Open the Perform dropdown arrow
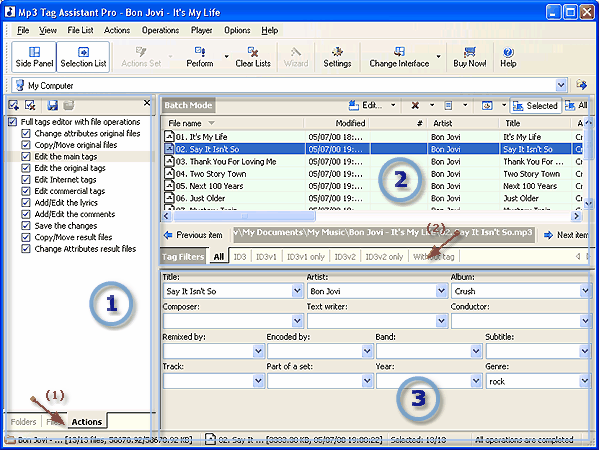Viewport: 600px width, 450px height. tap(226, 57)
